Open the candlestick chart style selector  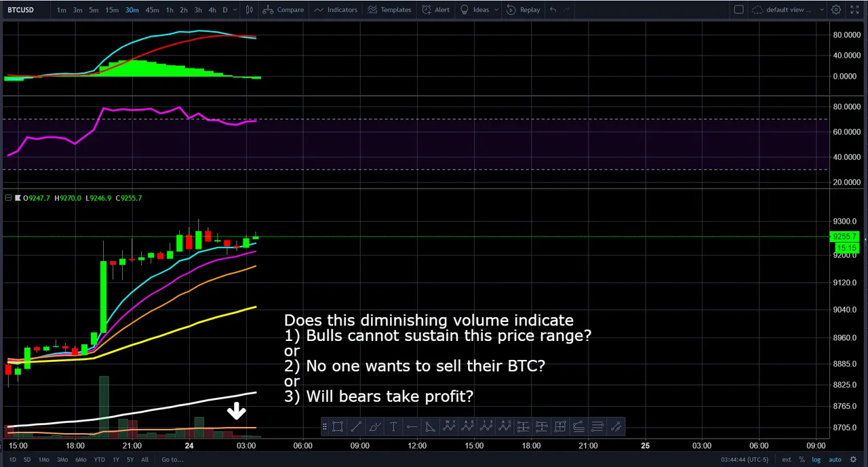pos(250,9)
